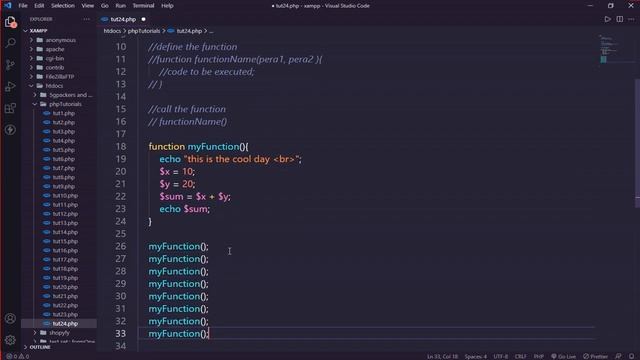Click tut24.php in breadcrumb path
Image resolution: width=640 pixels, height=360 pixels.
tap(189, 31)
